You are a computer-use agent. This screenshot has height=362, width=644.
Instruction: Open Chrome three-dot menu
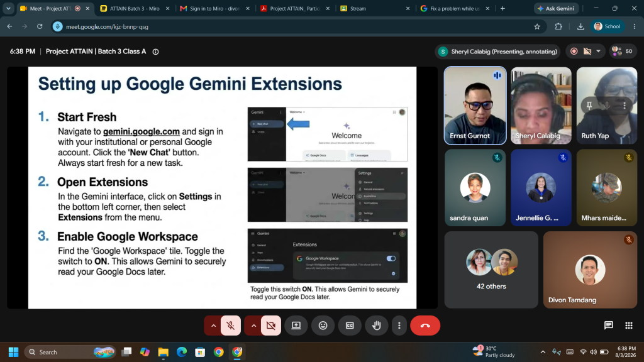(635, 26)
